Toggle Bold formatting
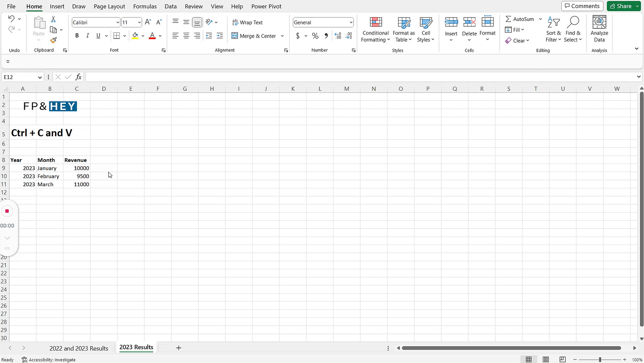This screenshot has width=644, height=363. coord(77,36)
